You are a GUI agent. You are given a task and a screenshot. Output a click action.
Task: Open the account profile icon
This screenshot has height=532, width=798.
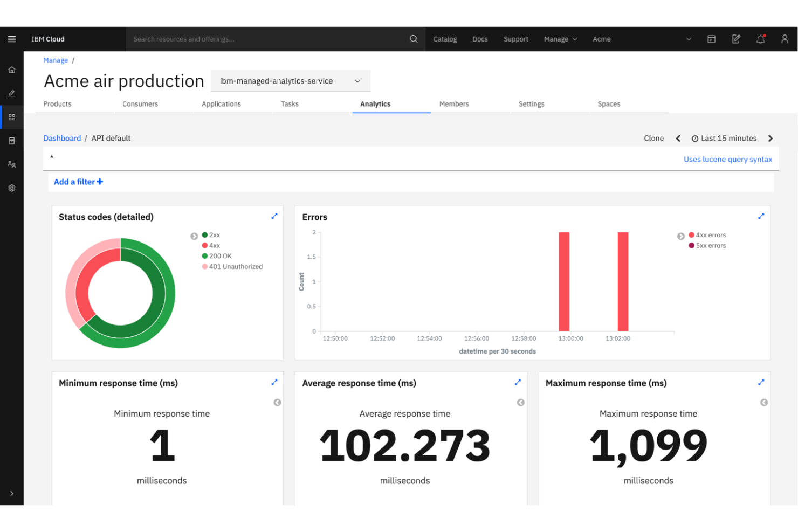785,39
